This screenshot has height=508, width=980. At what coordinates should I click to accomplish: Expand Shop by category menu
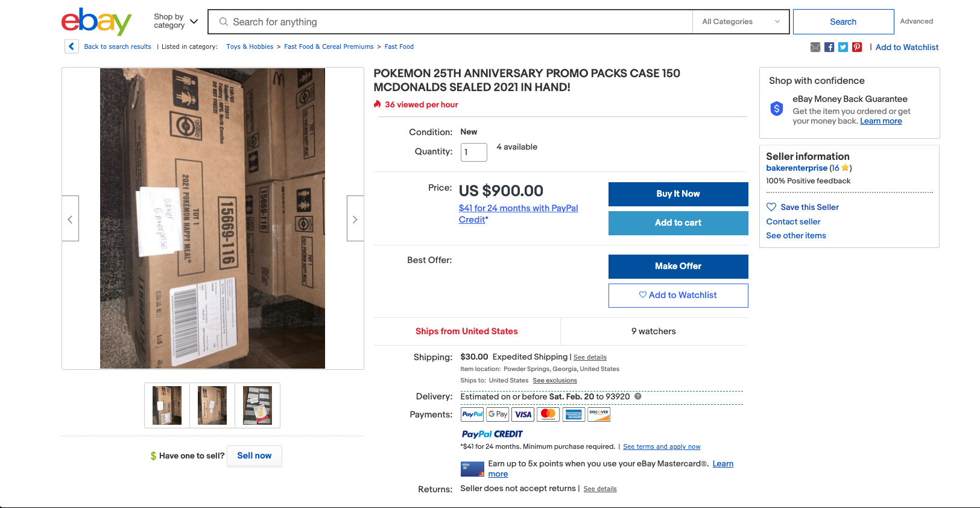tap(175, 21)
